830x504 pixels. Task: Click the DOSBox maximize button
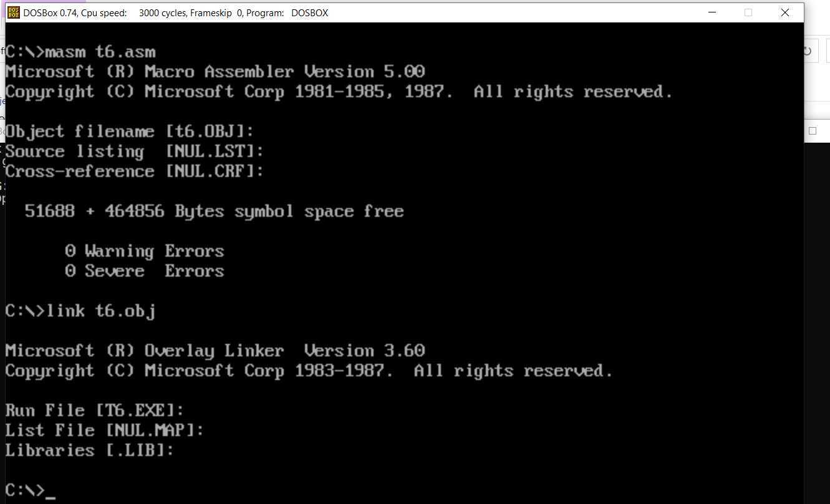(748, 12)
